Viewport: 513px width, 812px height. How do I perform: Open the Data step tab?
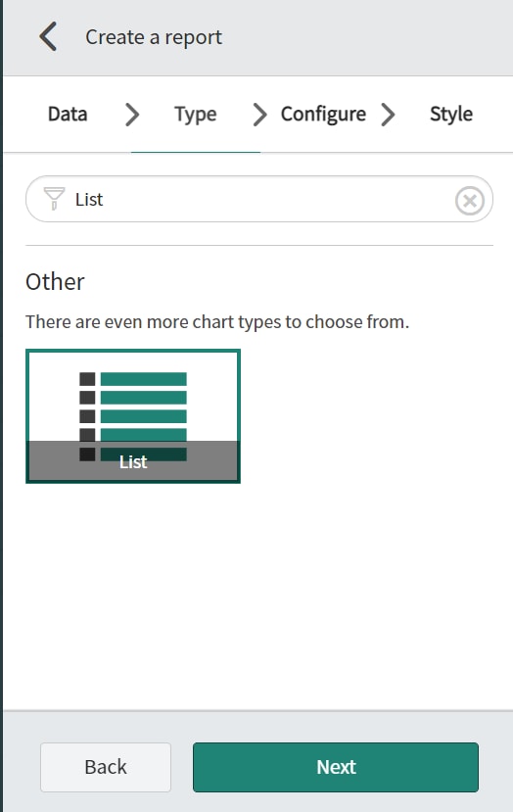pyautogui.click(x=68, y=114)
